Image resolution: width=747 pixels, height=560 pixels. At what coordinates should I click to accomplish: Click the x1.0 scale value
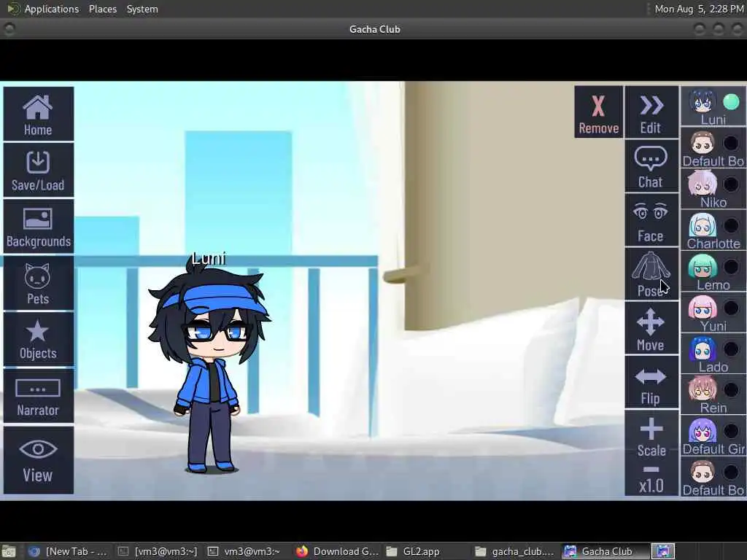(x=651, y=486)
